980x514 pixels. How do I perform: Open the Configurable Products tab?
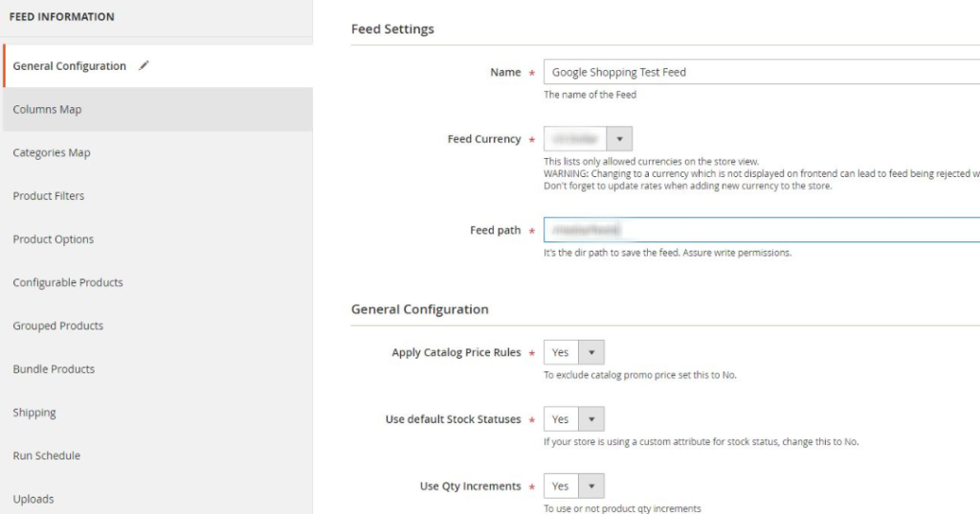click(x=158, y=282)
